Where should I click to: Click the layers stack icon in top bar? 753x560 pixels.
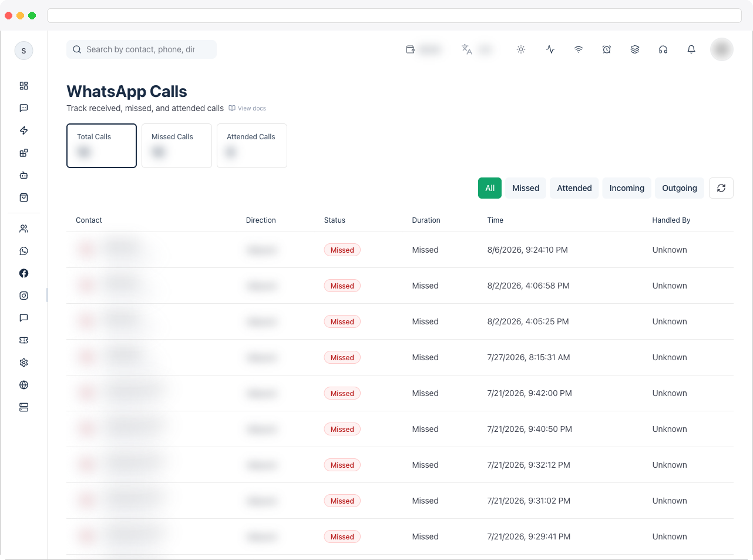(x=635, y=49)
